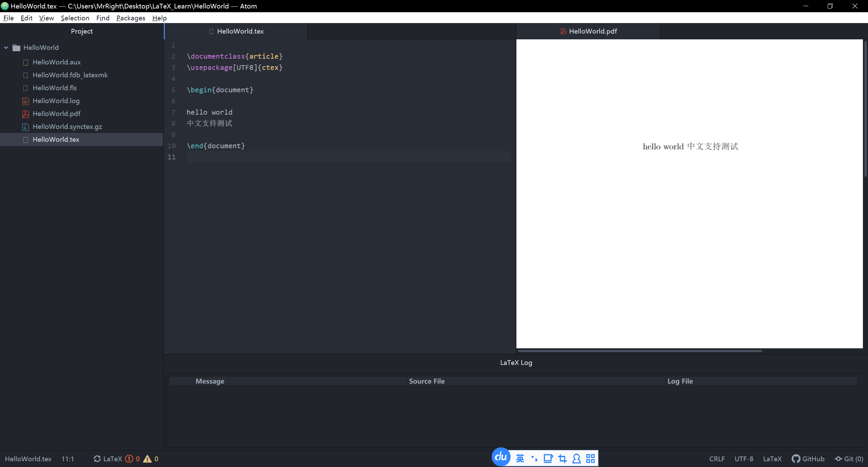Viewport: 868px width, 467px height.
Task: Open CRLF line ending selector
Action: coord(717,459)
